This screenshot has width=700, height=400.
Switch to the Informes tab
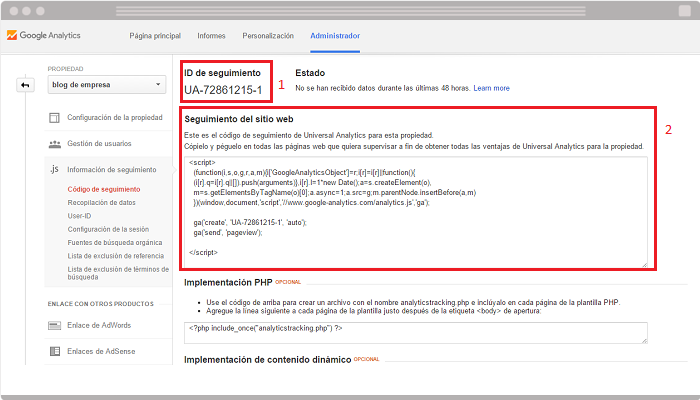click(211, 36)
